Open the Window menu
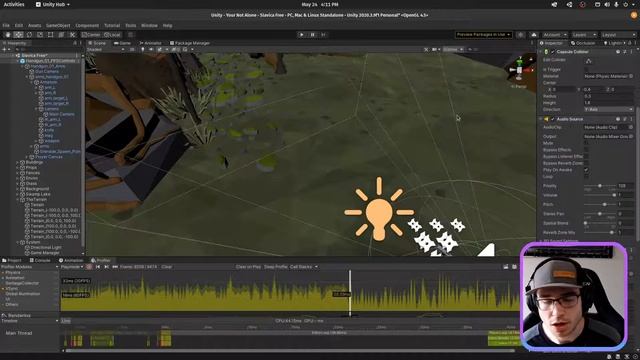This screenshot has width=640, height=360. 149,25
